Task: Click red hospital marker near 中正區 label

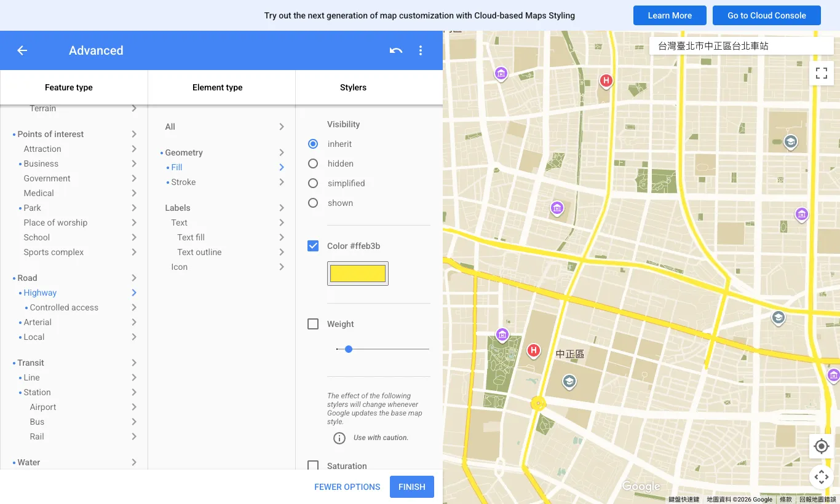Action: tap(534, 351)
